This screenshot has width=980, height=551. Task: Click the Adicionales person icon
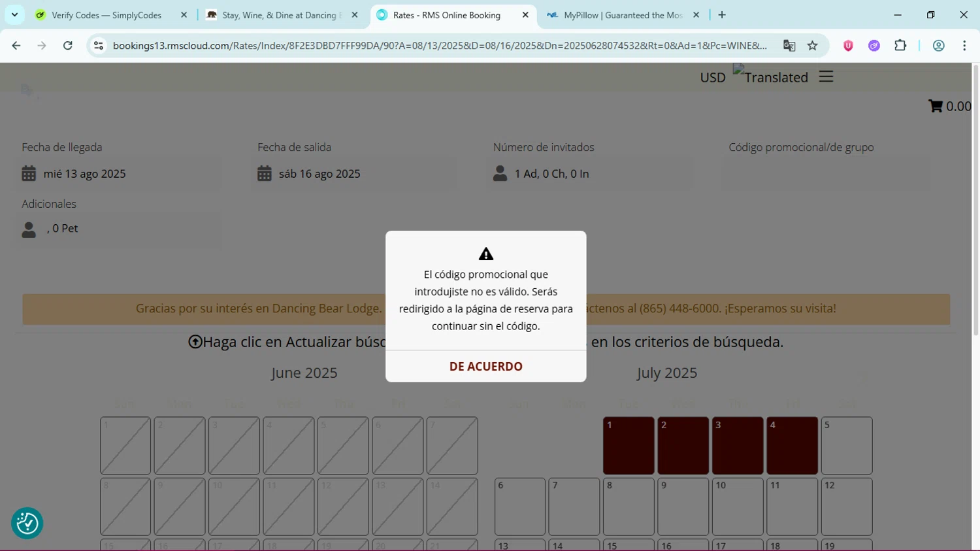(x=29, y=229)
